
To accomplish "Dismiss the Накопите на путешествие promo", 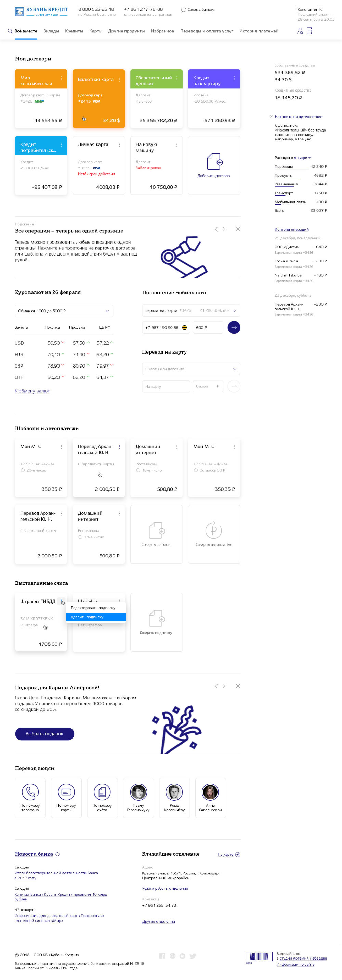I will click(x=271, y=117).
